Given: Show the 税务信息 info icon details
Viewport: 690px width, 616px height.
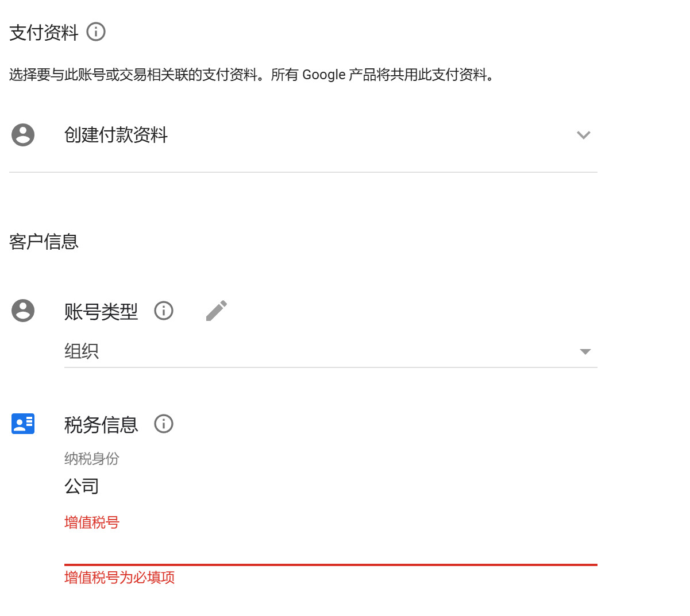Looking at the screenshot, I should pos(164,424).
